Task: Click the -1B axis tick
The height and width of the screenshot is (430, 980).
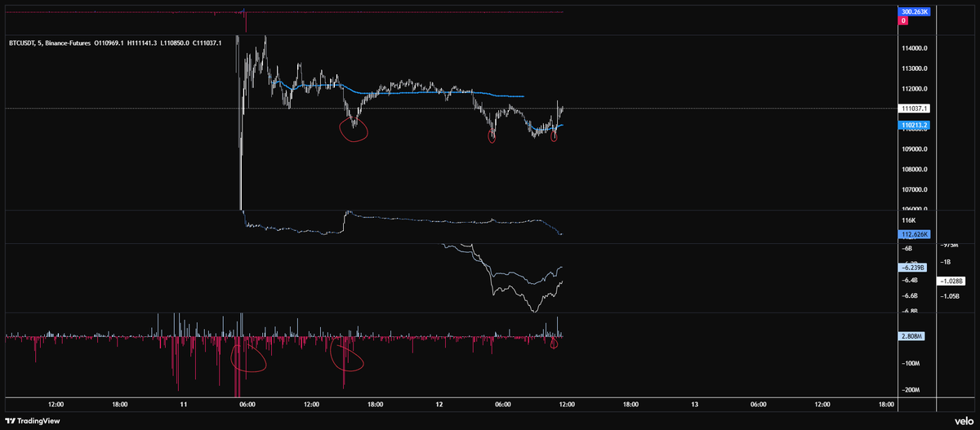Action: (x=946, y=262)
